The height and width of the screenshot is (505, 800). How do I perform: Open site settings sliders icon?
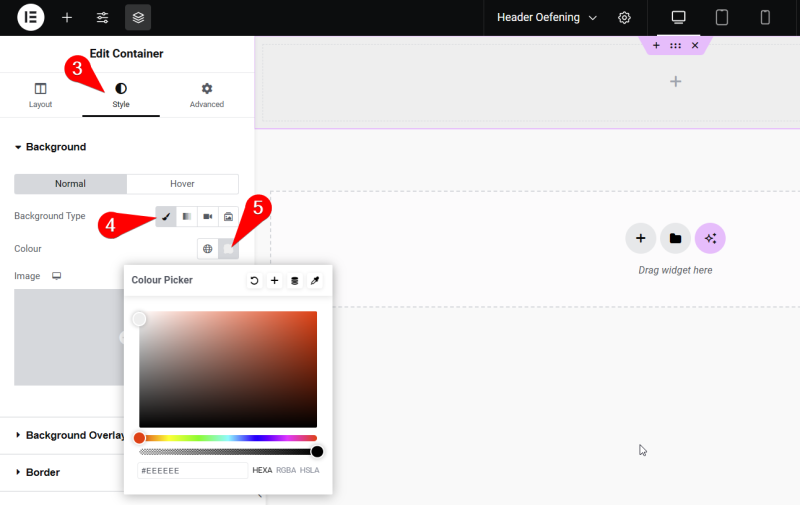[x=103, y=18]
